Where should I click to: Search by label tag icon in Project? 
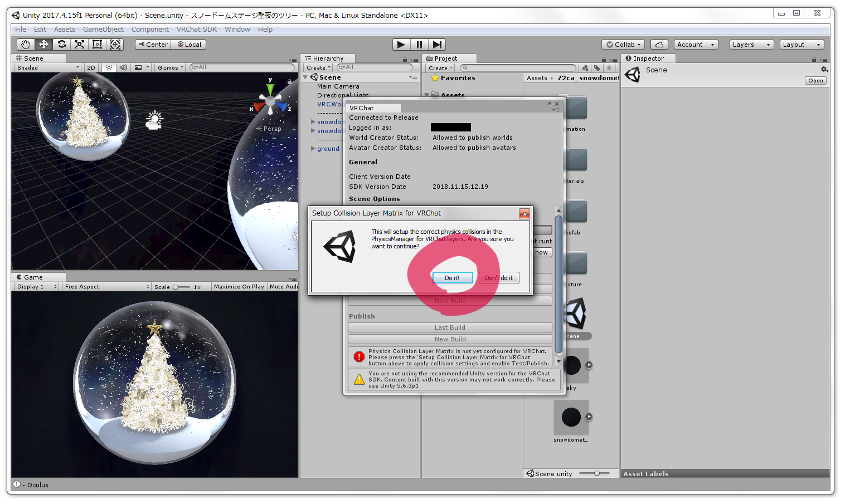point(597,68)
